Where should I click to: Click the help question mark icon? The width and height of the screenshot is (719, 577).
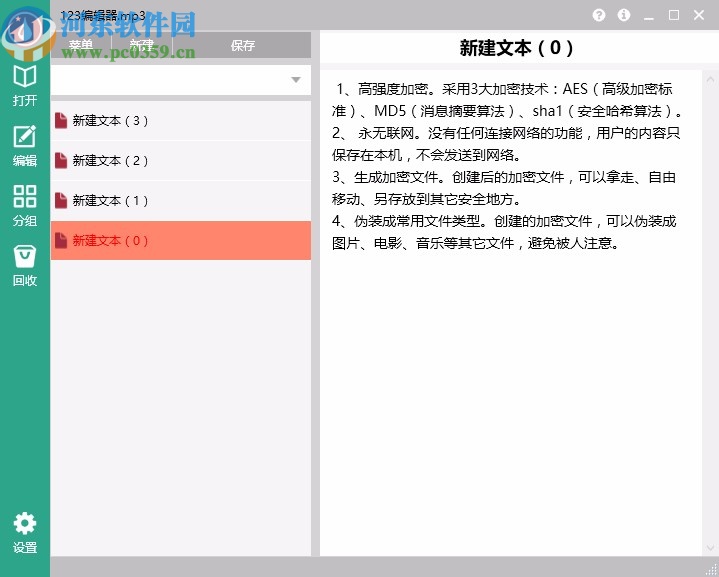[x=598, y=15]
